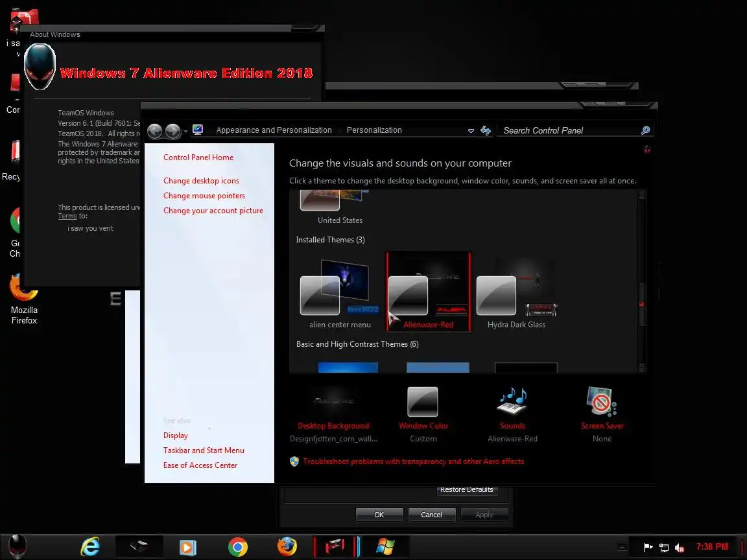Click Apply in the background dialog
Screen dimensions: 747x560
(x=484, y=515)
